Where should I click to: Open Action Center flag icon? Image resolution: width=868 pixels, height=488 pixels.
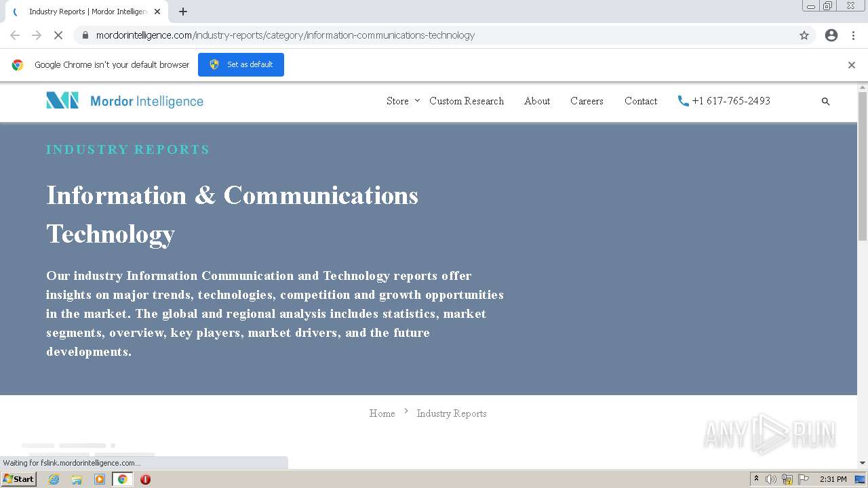[804, 479]
